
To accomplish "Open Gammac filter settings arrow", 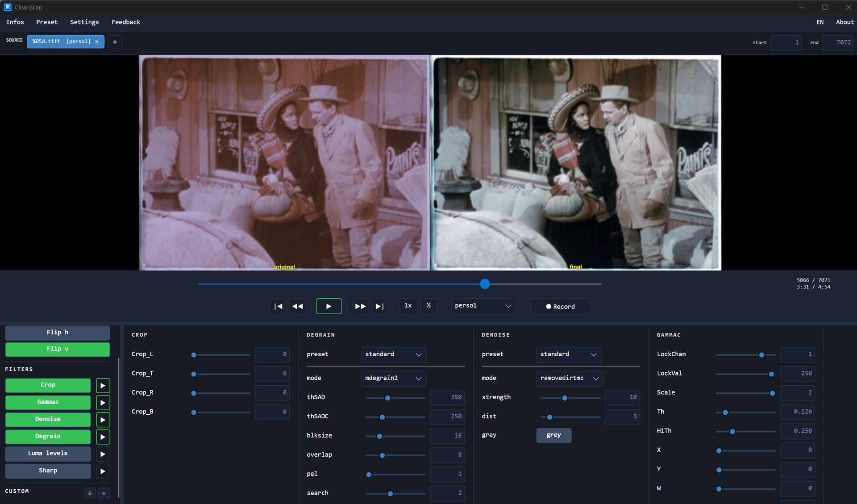I will point(103,403).
